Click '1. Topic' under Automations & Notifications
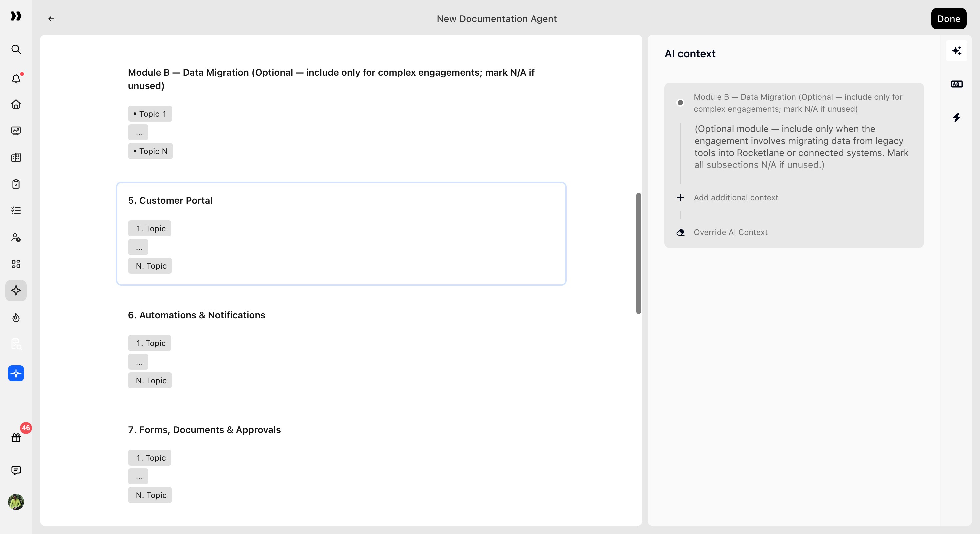This screenshot has height=534, width=980. point(150,343)
